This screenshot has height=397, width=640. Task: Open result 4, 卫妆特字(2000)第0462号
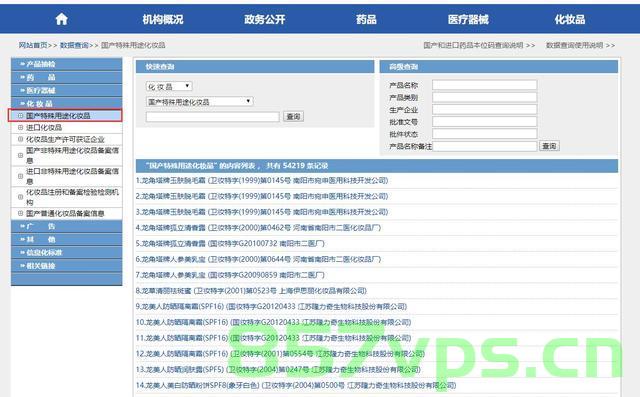click(258, 228)
